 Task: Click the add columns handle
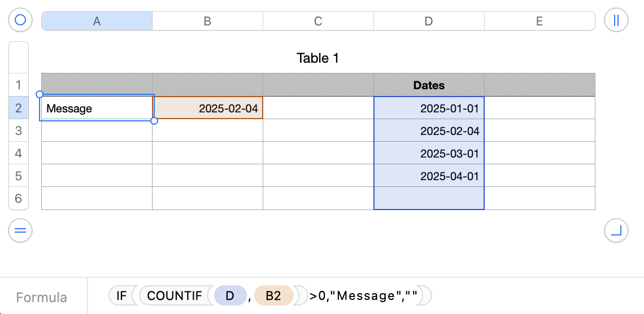[x=616, y=20]
